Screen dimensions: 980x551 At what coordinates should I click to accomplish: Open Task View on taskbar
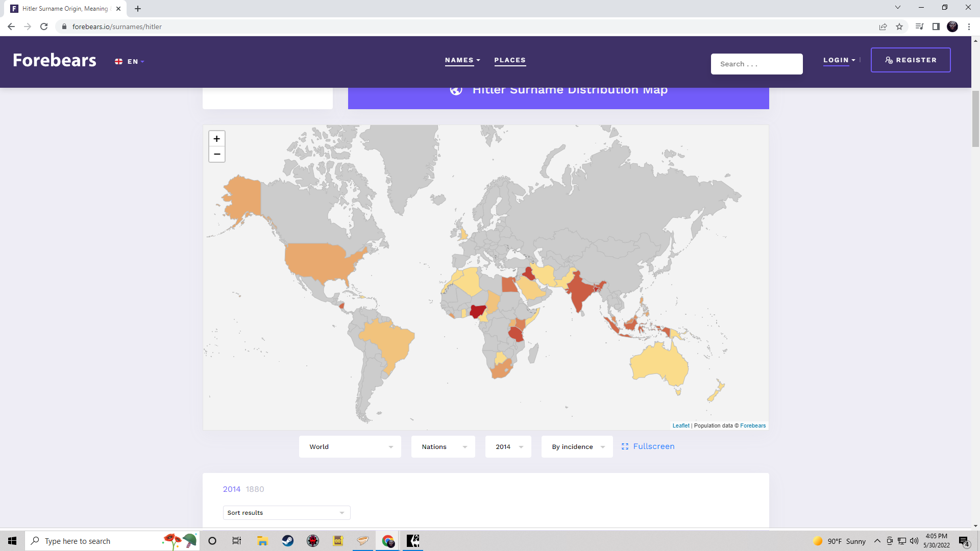click(237, 541)
